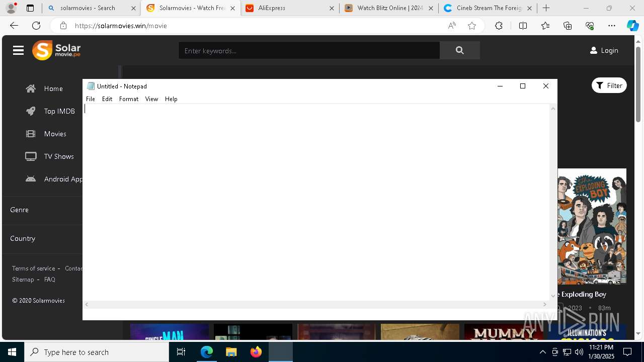
Task: Open Notepad Edit menu
Action: [107, 99]
